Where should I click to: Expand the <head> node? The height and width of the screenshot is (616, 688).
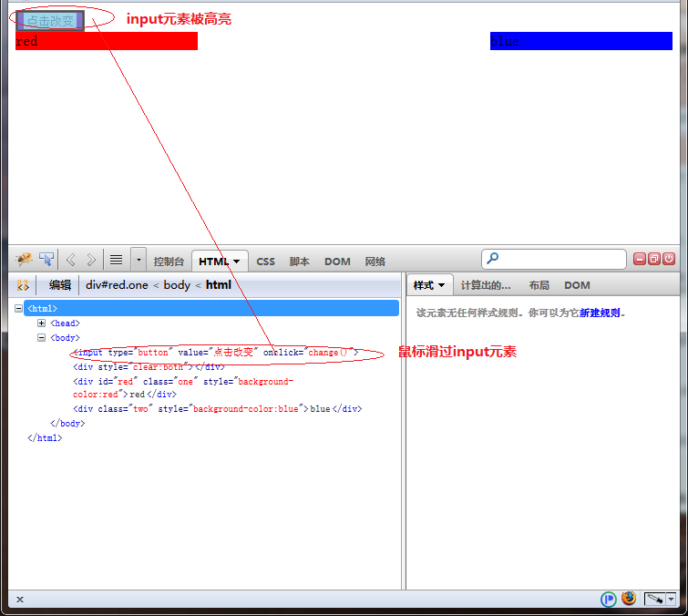click(x=41, y=323)
